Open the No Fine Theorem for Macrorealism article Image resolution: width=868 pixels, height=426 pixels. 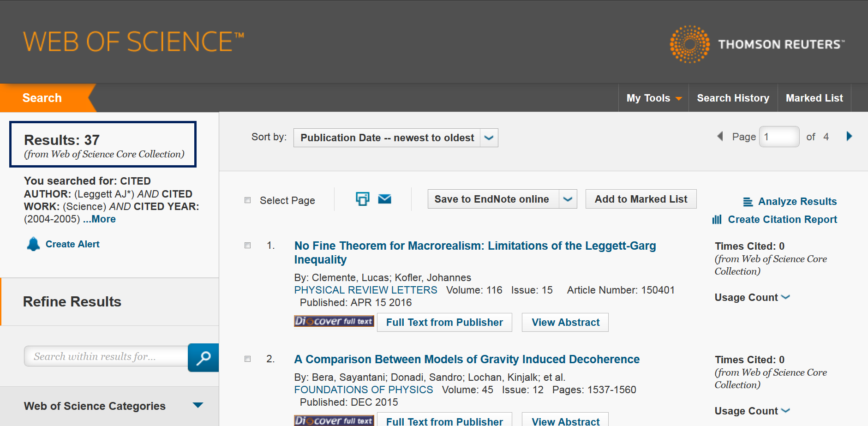click(x=475, y=252)
